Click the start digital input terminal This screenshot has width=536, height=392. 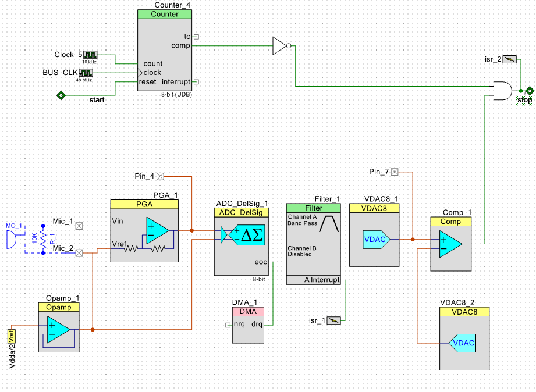click(61, 95)
